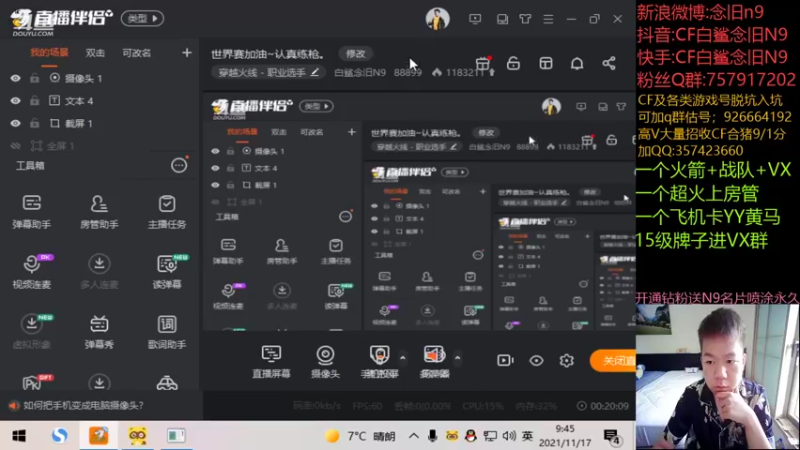Toggle lock on 文本 4 source
The height and width of the screenshot is (450, 800).
tap(34, 101)
